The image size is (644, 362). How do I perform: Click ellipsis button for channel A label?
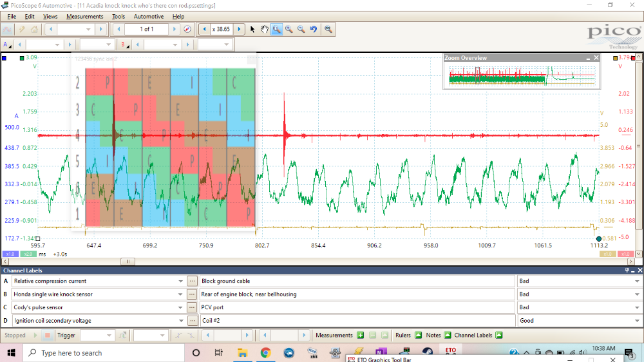coord(192,281)
